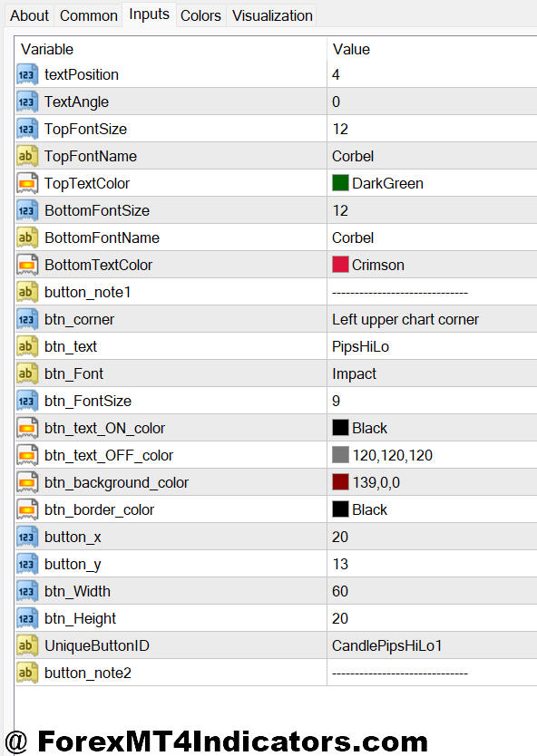Click the numeric type icon beside textPosition
The image size is (537, 756).
(x=27, y=74)
